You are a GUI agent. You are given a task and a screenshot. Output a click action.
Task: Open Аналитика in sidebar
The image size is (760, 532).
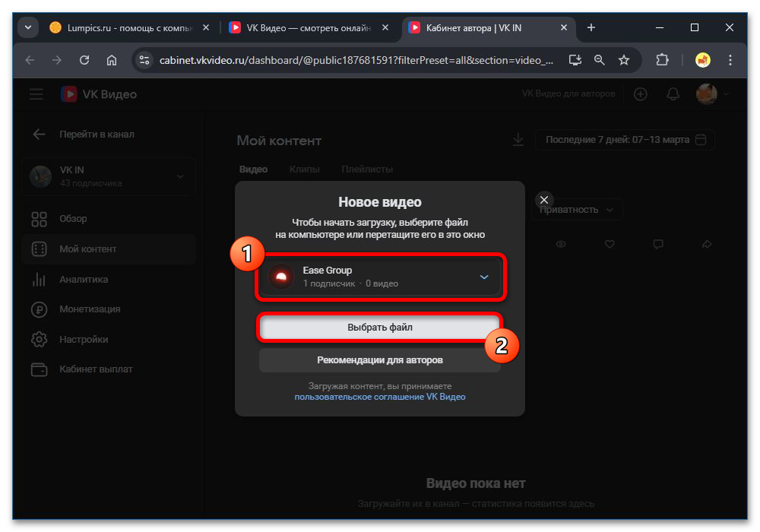109,280
